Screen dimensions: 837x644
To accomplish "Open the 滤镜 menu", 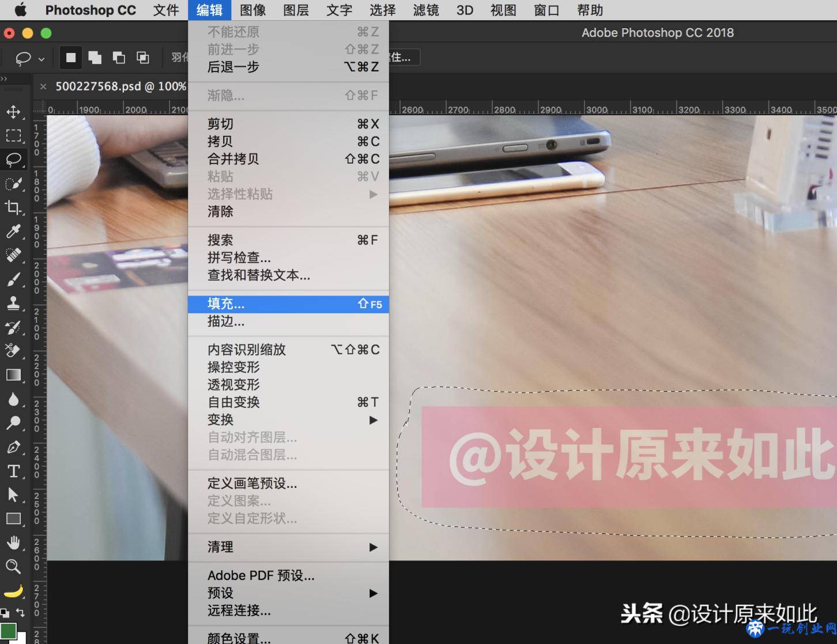I will coord(426,10).
